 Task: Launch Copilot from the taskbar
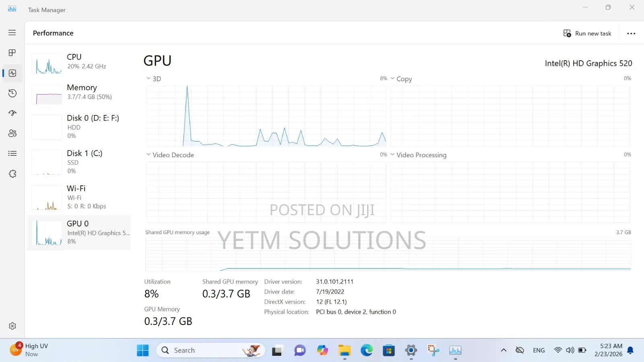click(x=322, y=350)
